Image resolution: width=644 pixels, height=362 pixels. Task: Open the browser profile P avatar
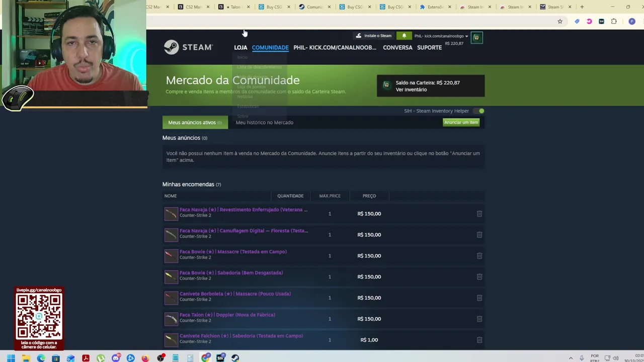[x=632, y=21]
